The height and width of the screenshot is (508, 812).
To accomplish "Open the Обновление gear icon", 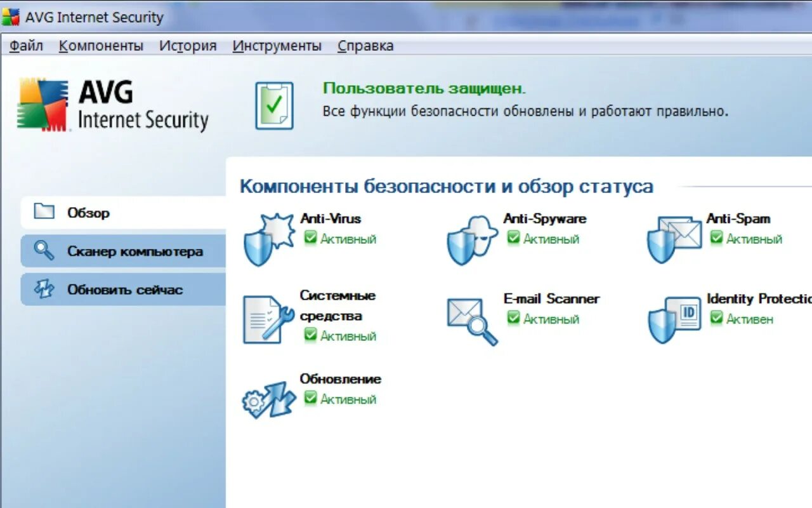I will tap(269, 400).
